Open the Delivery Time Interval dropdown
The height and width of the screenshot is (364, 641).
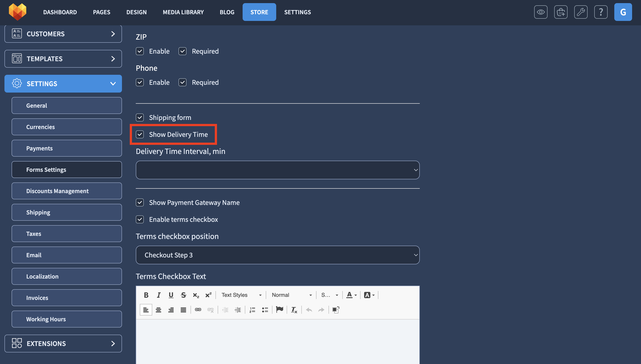[278, 170]
